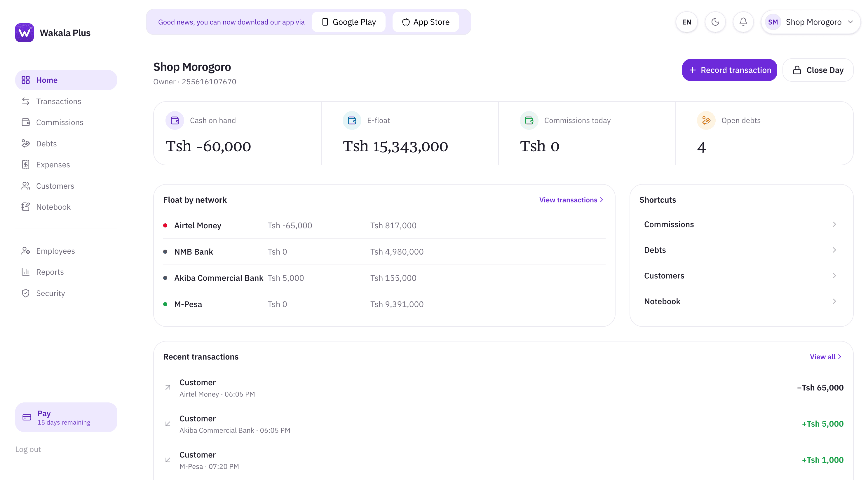Viewport: 868px width, 480px height.
Task: Click incoming arrow icon of Akiba transaction
Action: click(x=168, y=424)
